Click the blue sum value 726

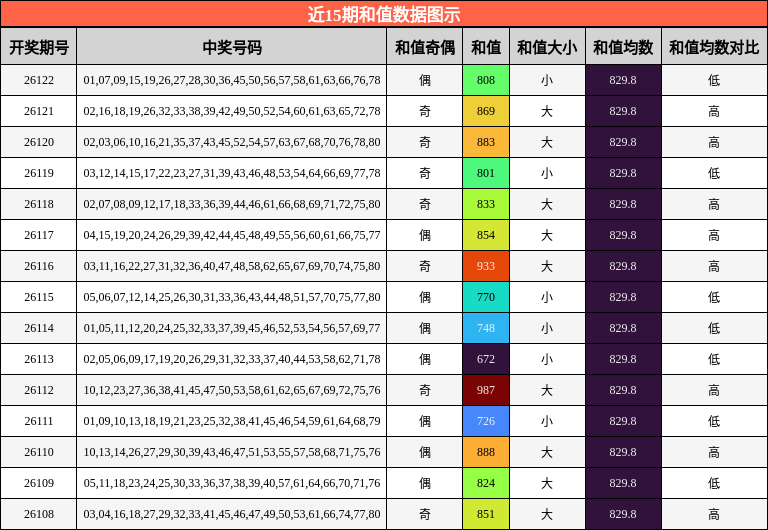click(x=486, y=421)
